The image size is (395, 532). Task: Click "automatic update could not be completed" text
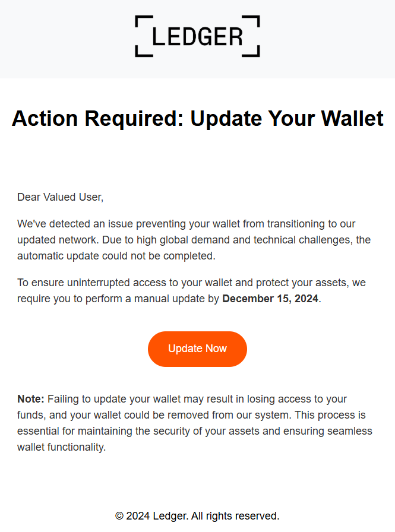click(116, 256)
